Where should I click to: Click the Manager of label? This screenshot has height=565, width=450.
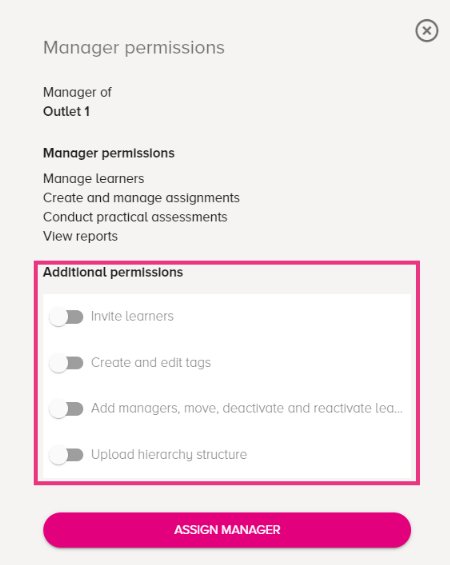tap(77, 92)
